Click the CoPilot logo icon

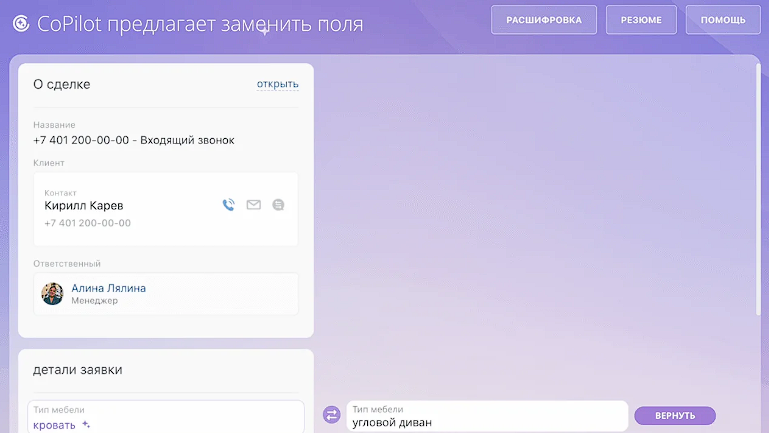(21, 23)
